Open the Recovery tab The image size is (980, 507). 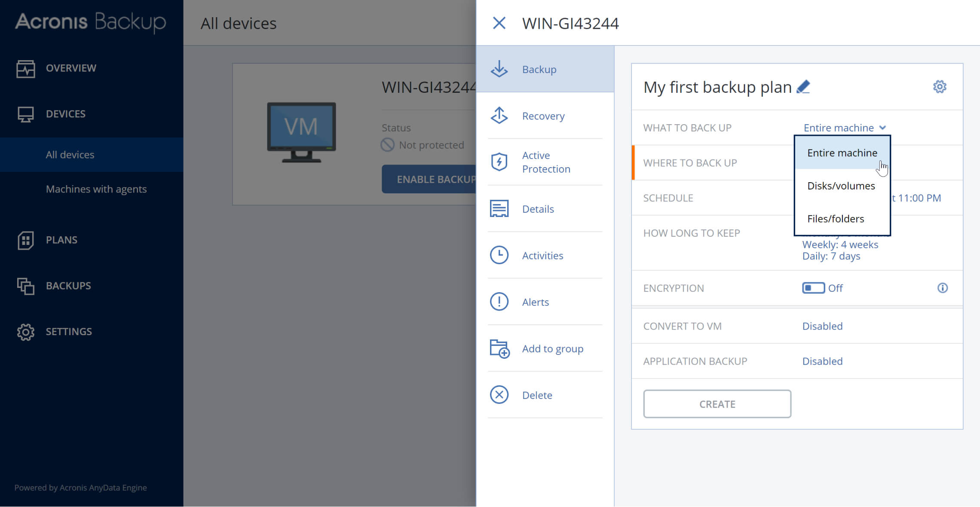point(545,116)
